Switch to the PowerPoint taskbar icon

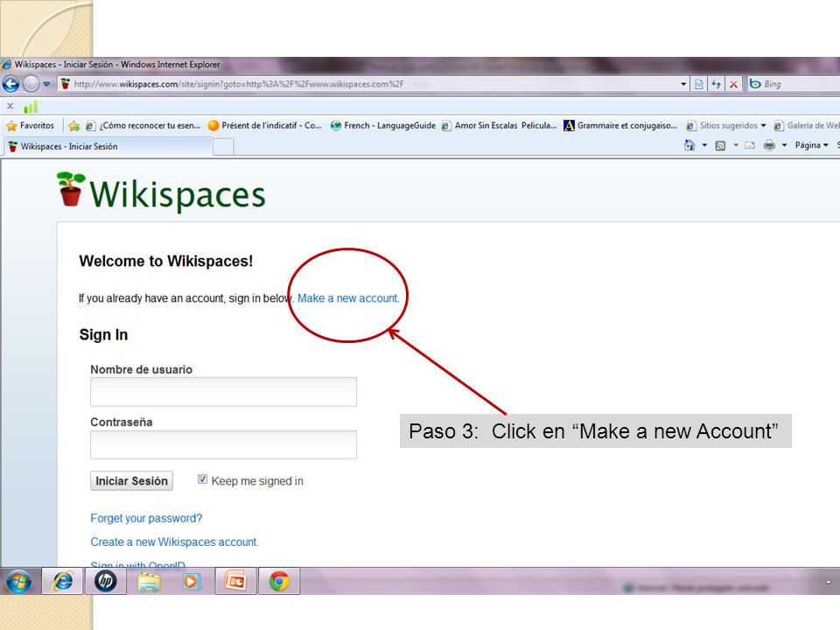(235, 581)
